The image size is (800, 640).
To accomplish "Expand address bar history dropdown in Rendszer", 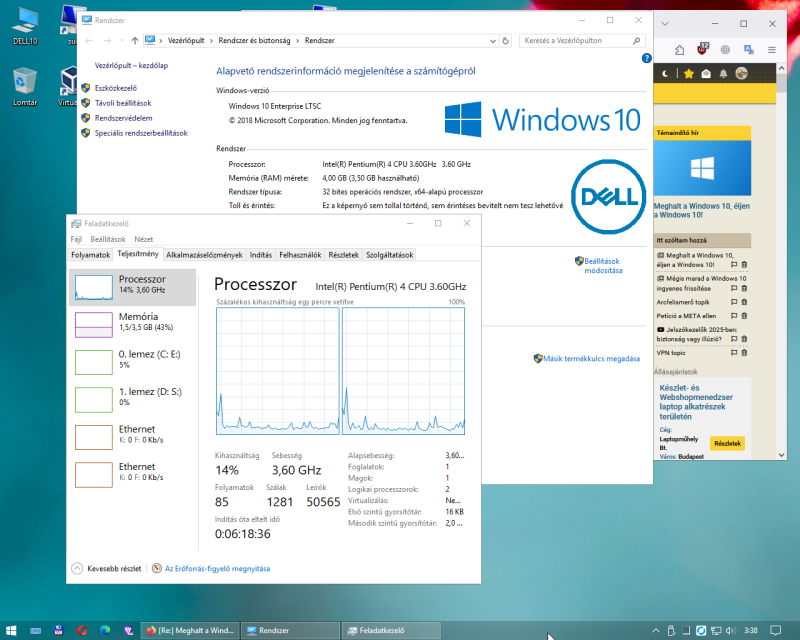I will tap(493, 41).
